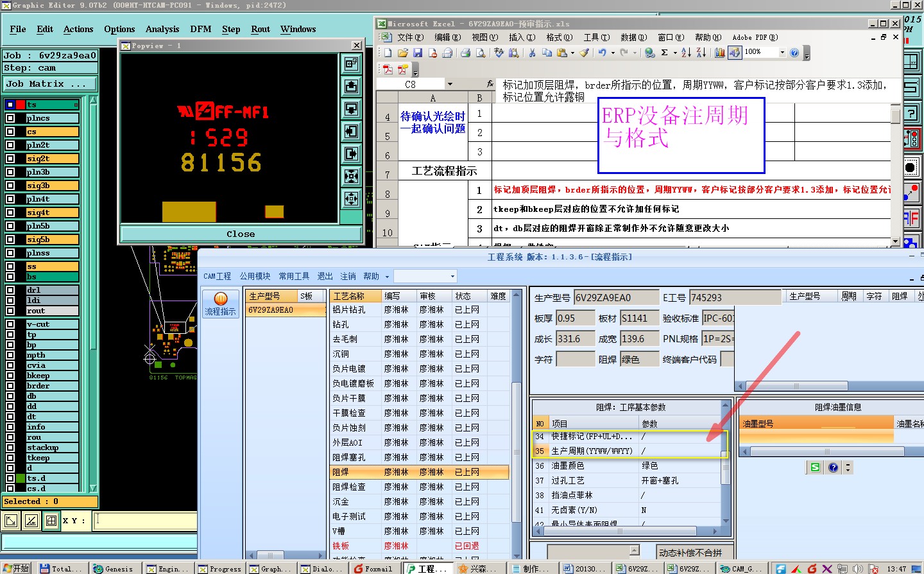Click Excel Print icon

coord(466,53)
